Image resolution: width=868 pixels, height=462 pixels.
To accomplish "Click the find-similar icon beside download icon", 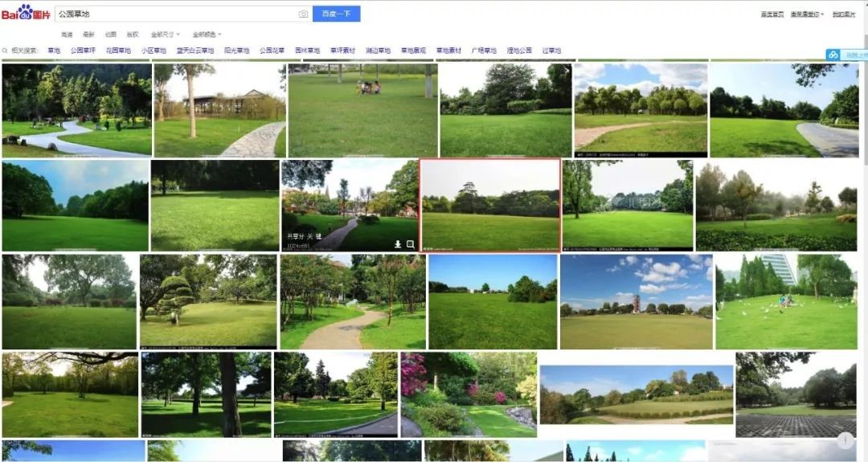I will 410,244.
